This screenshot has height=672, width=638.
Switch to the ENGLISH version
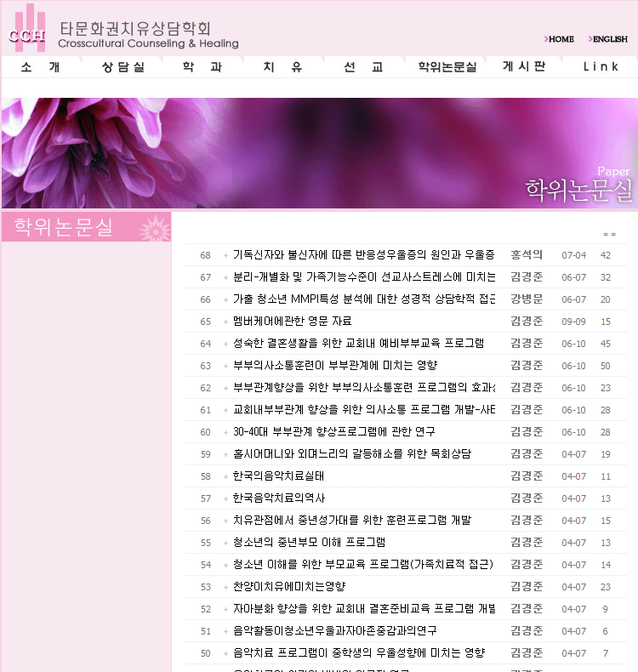click(607, 39)
